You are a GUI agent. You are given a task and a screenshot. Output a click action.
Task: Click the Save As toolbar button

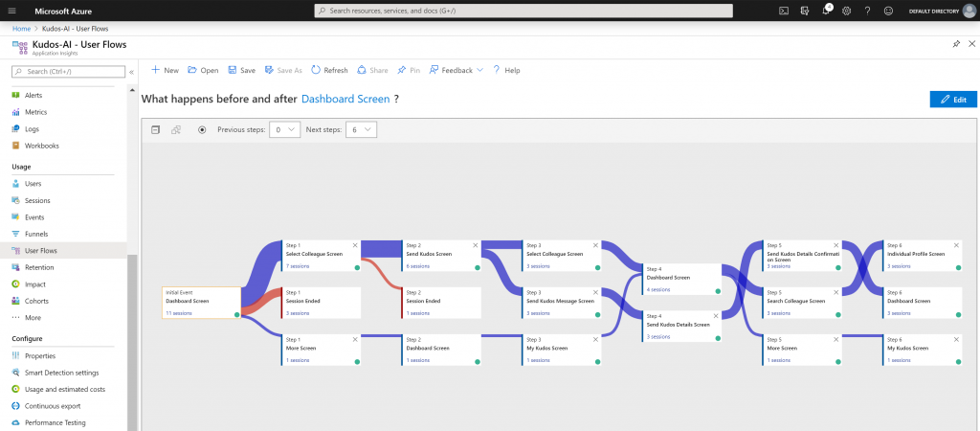click(283, 70)
